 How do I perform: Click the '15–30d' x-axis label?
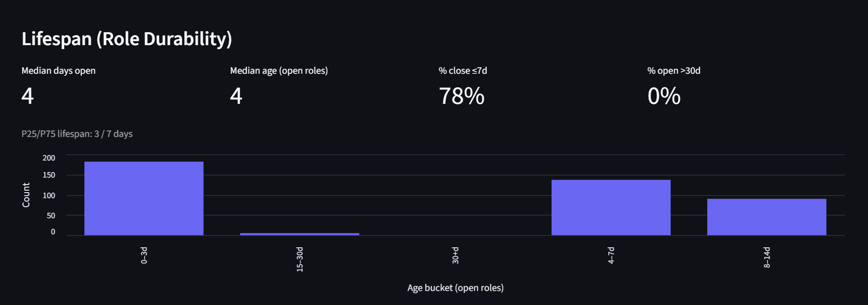[300, 259]
